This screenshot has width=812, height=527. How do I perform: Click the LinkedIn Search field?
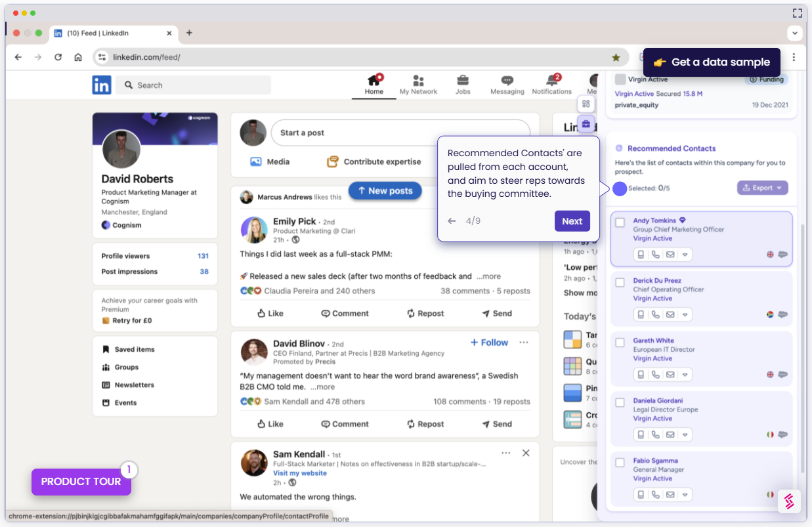[193, 85]
